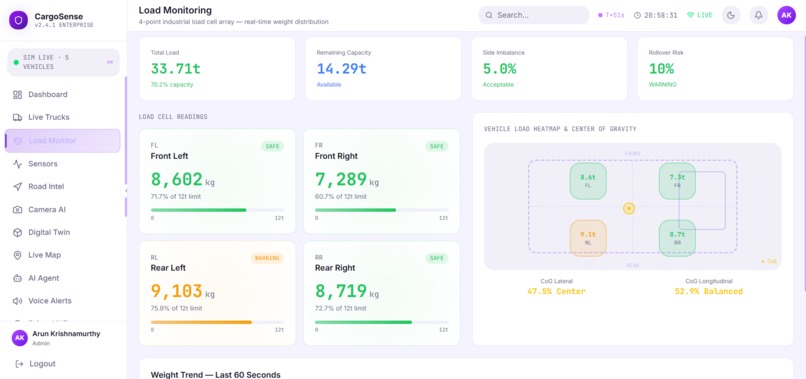Click the Front Left load progress bar
This screenshot has height=379, width=806.
coord(217,210)
